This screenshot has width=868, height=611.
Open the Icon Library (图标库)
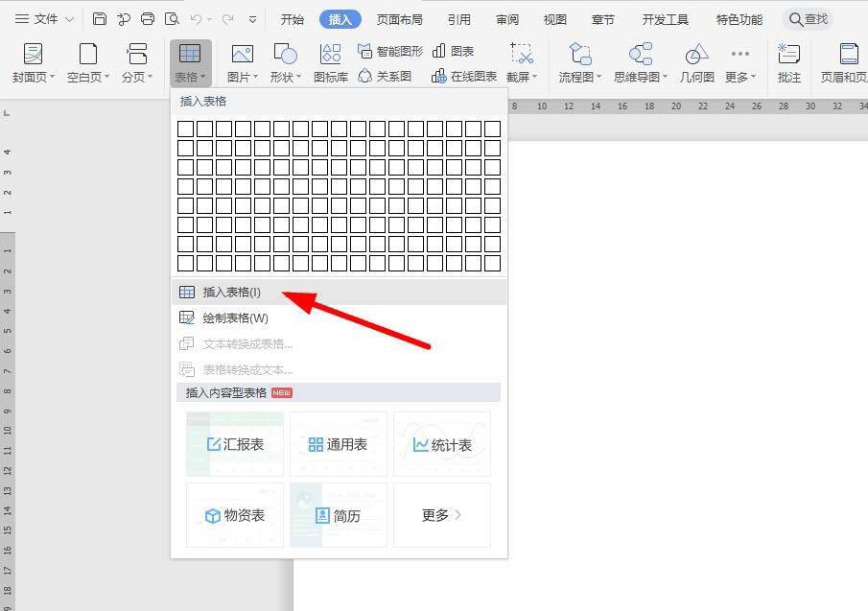pyautogui.click(x=331, y=62)
